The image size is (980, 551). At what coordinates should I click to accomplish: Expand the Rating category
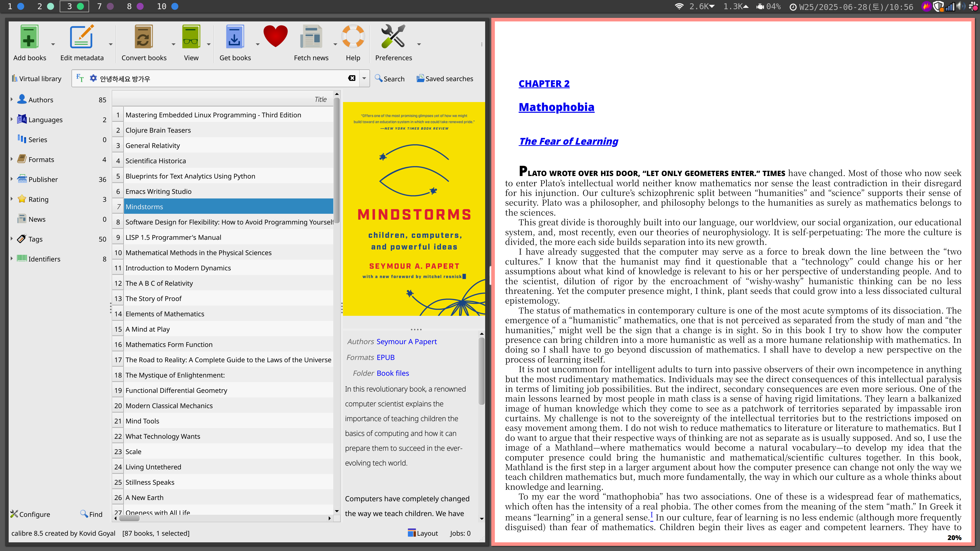(12, 199)
